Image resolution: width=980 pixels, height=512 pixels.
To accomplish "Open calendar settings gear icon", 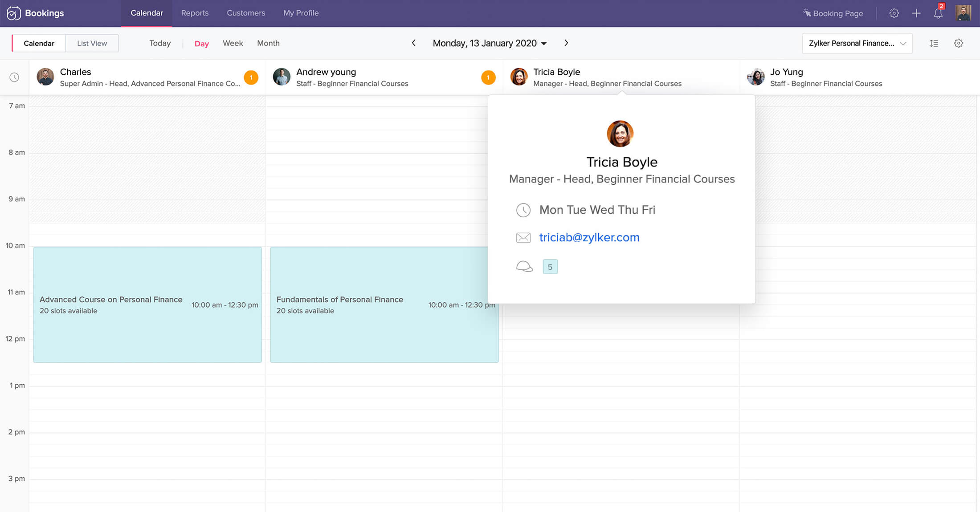I will [959, 43].
